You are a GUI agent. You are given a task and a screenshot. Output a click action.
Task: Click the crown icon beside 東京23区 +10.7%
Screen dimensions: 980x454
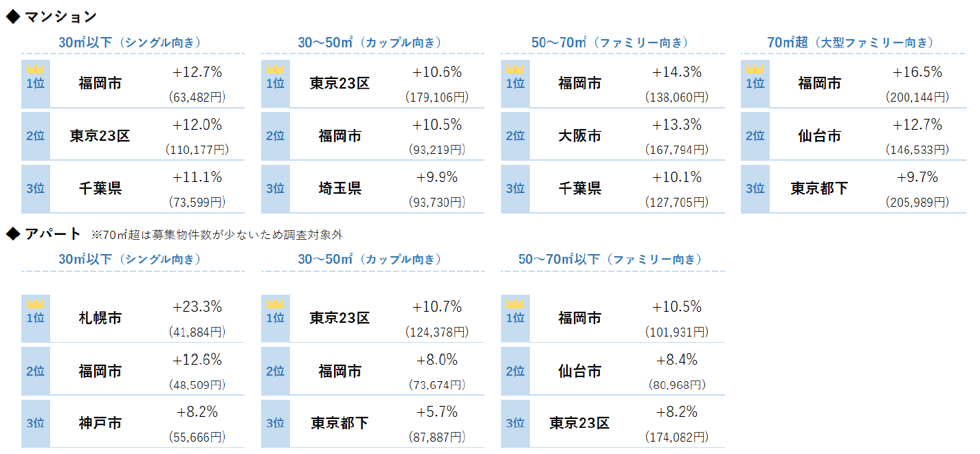pos(275,304)
